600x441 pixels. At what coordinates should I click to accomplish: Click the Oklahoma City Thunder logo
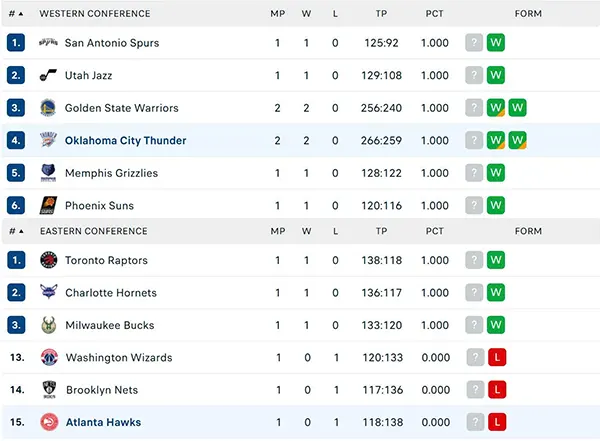point(48,141)
